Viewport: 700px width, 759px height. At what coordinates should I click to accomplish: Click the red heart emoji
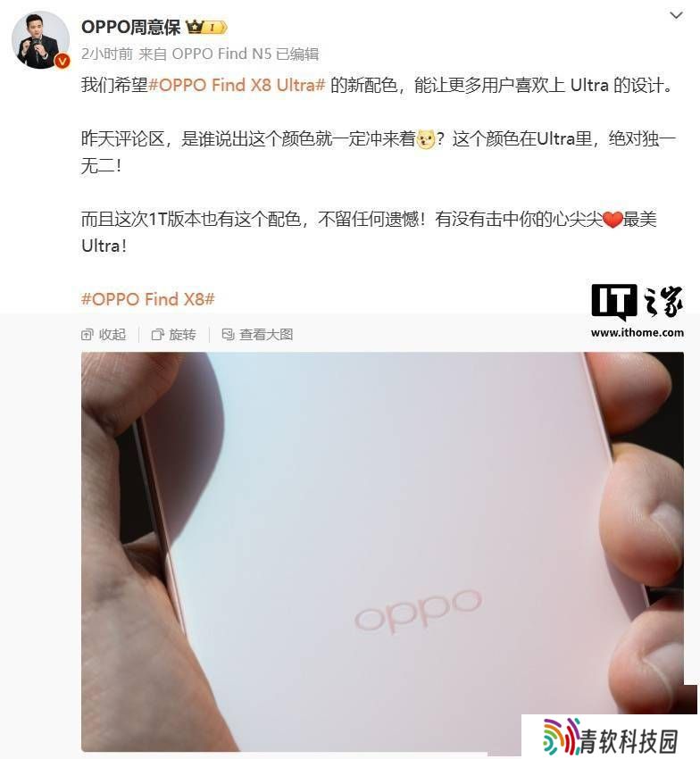coord(612,220)
